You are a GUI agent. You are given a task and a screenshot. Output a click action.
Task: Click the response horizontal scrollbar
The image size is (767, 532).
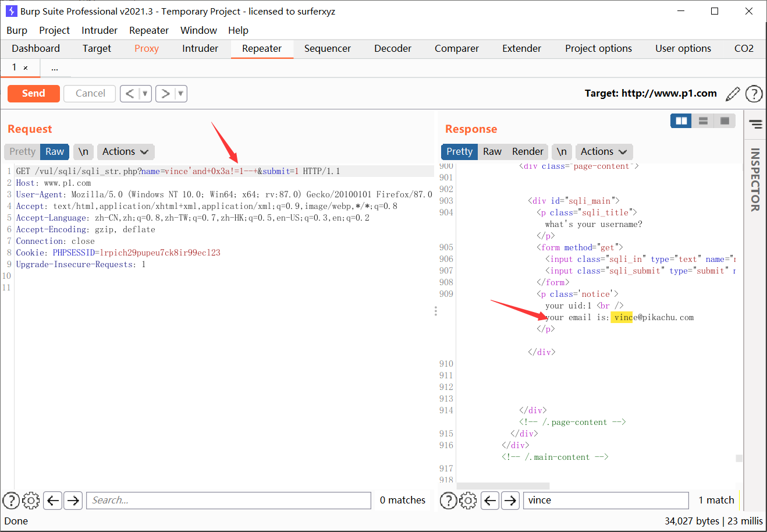click(x=503, y=485)
